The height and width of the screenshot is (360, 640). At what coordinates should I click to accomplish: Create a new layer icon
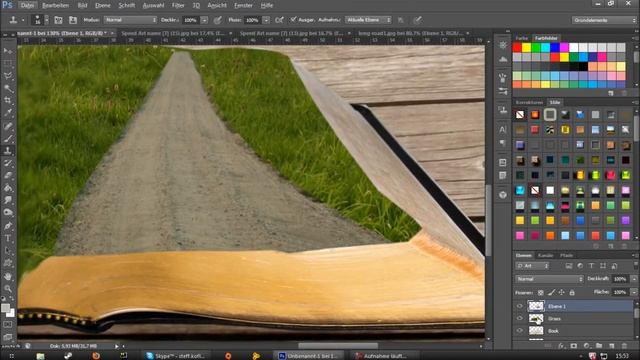pyautogui.click(x=611, y=346)
